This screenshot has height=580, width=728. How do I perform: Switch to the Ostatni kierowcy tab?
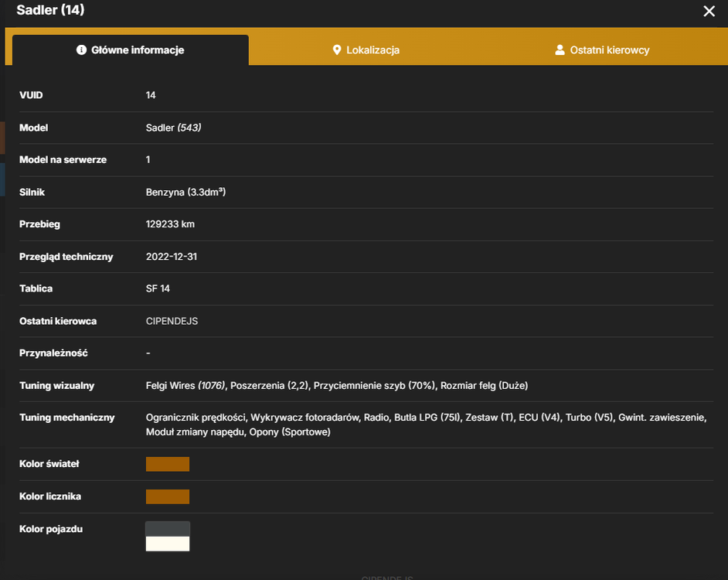coord(602,49)
